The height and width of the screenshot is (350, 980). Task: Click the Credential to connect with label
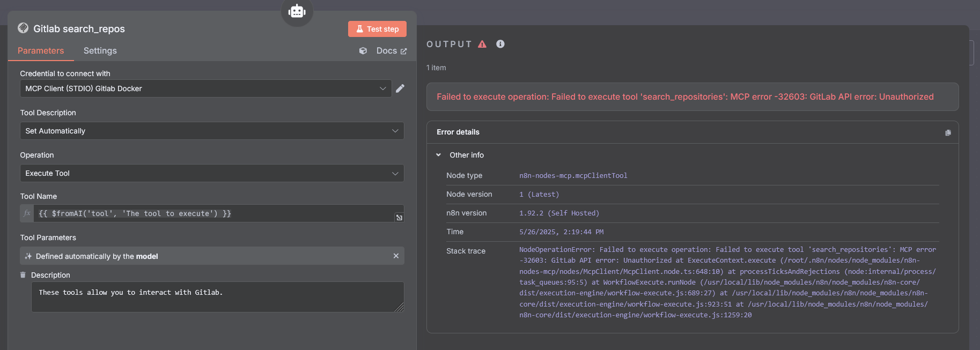pyautogui.click(x=65, y=73)
